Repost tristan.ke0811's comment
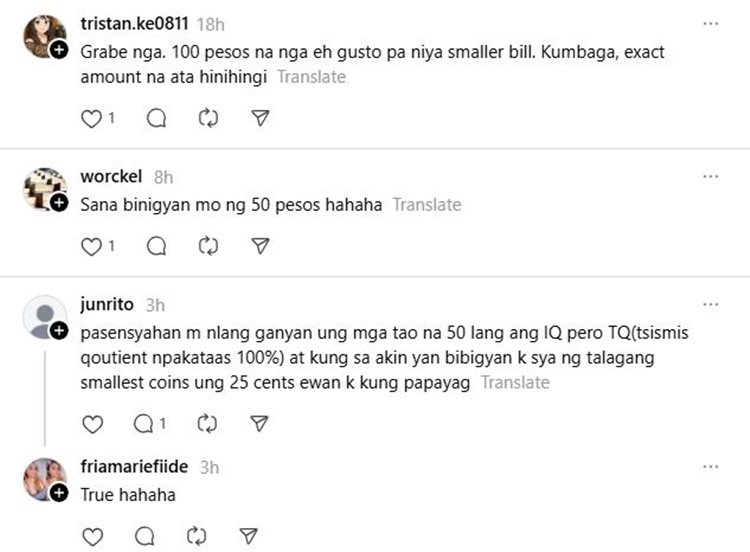 pyautogui.click(x=208, y=118)
